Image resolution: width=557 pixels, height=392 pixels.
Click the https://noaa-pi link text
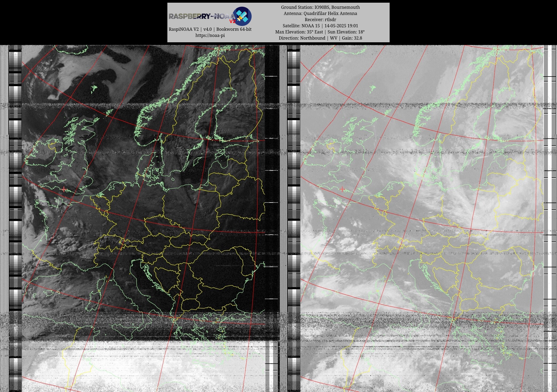coord(210,35)
